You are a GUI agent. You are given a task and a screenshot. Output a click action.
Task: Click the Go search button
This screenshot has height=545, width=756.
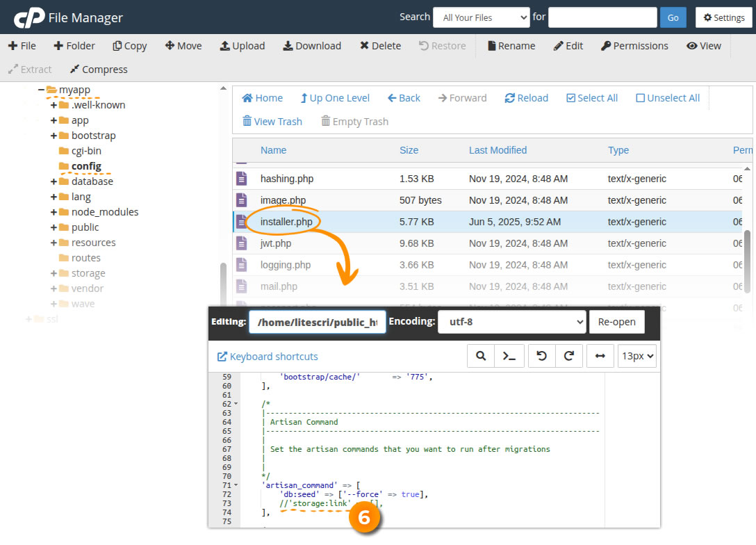(x=673, y=18)
